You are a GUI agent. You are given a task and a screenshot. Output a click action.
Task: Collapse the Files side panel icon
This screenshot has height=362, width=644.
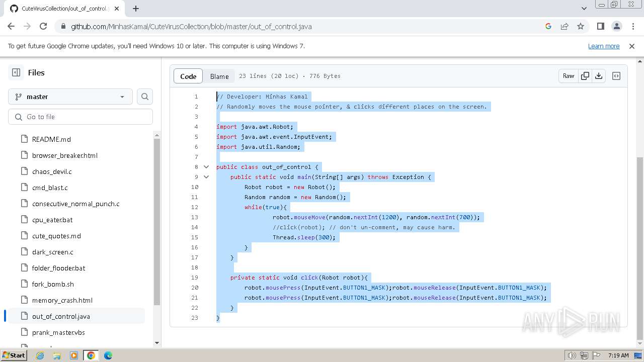click(16, 72)
